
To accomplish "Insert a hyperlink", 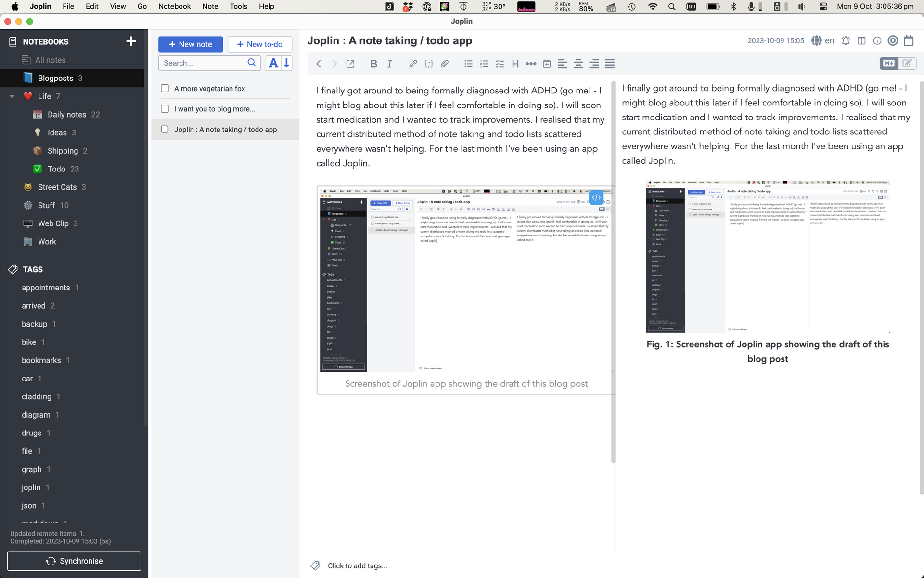I will pyautogui.click(x=412, y=64).
